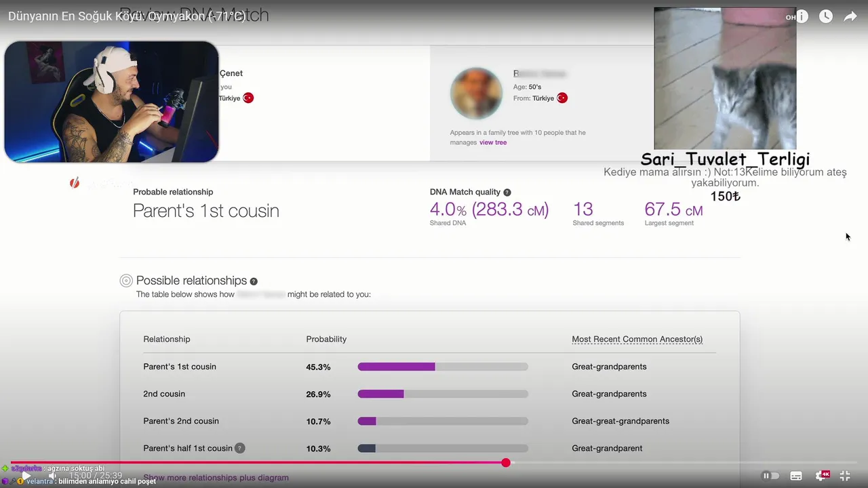The width and height of the screenshot is (868, 488).
Task: Click the Possible relationships target icon
Action: pos(126,281)
